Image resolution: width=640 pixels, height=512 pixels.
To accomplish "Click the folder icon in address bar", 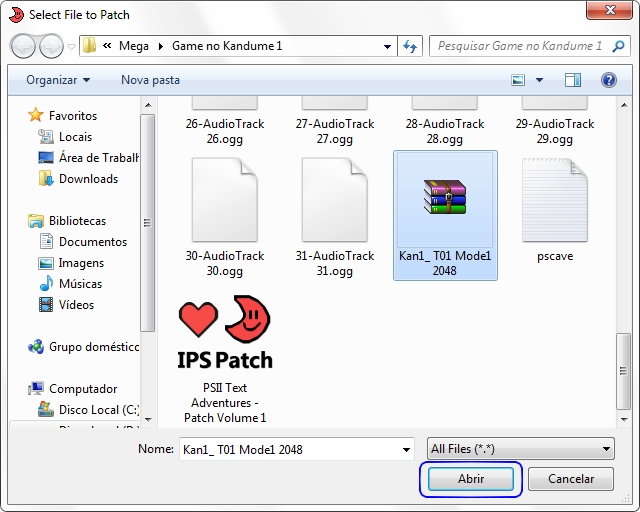I will click(x=89, y=46).
